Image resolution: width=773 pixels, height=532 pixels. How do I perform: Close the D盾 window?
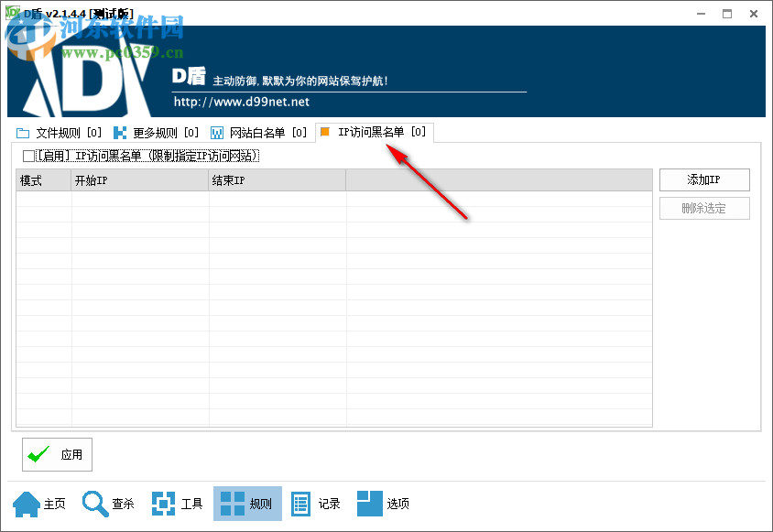(754, 14)
